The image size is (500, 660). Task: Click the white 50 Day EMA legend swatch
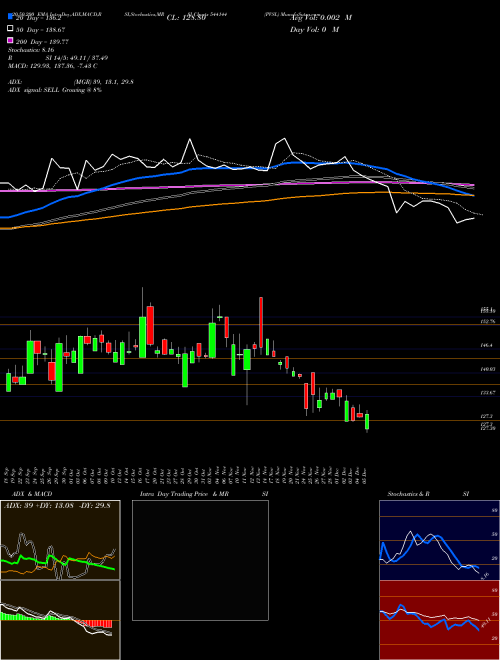tap(10, 29)
